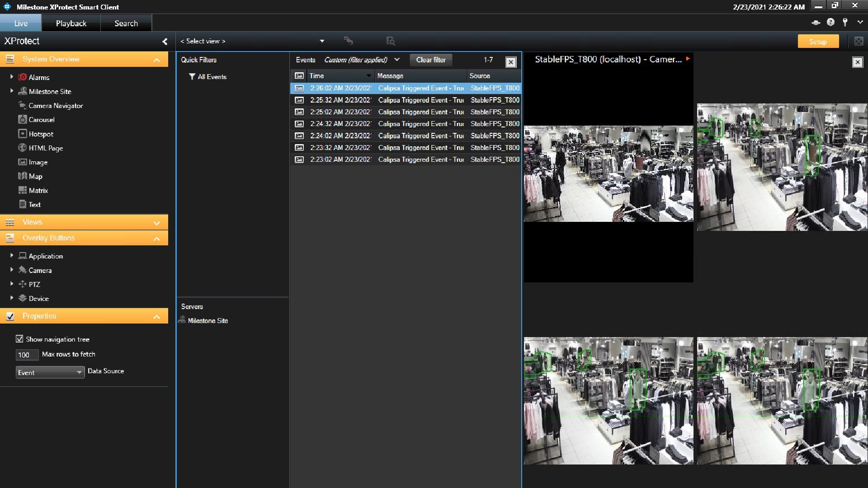
Task: Toggle Show navigation tree checkbox
Action: click(19, 339)
